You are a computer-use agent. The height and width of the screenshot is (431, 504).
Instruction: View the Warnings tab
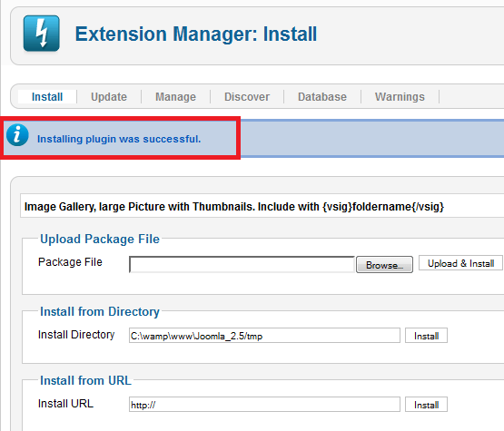click(400, 97)
